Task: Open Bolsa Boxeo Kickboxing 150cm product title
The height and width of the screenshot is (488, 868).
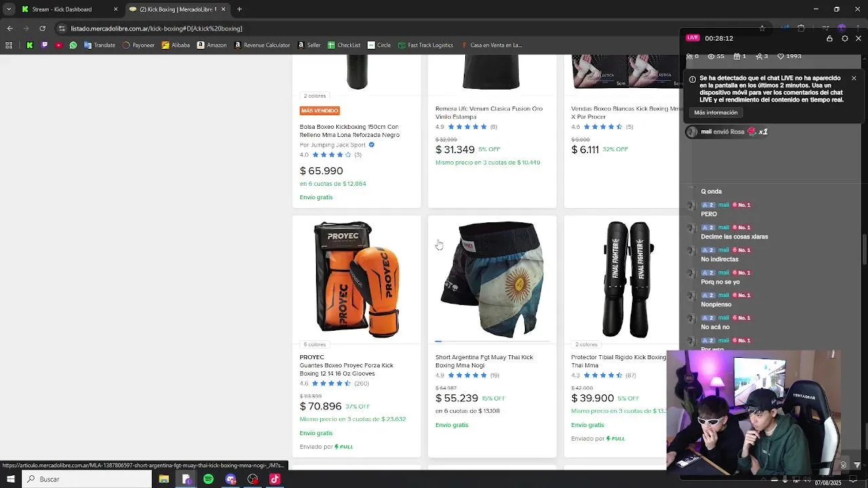Action: [349, 131]
